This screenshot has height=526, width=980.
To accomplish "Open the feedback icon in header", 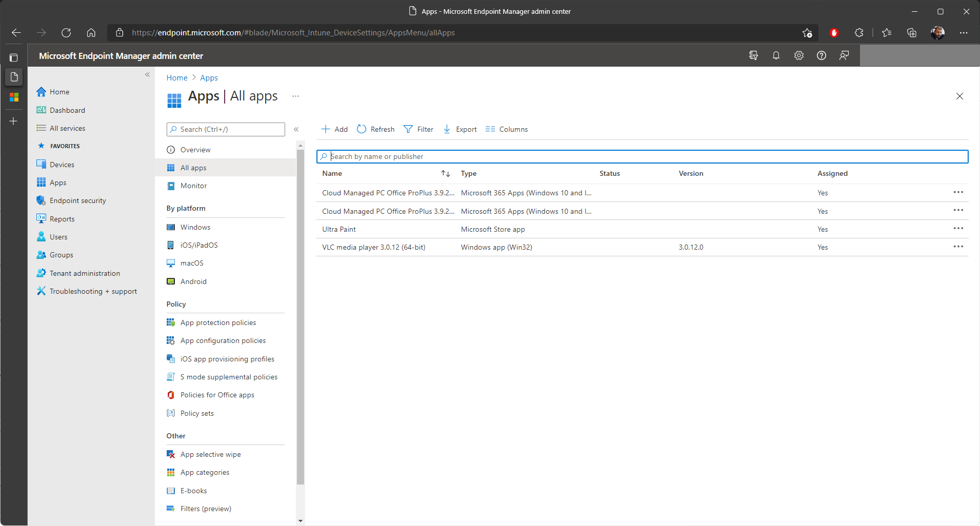I will (x=844, y=55).
